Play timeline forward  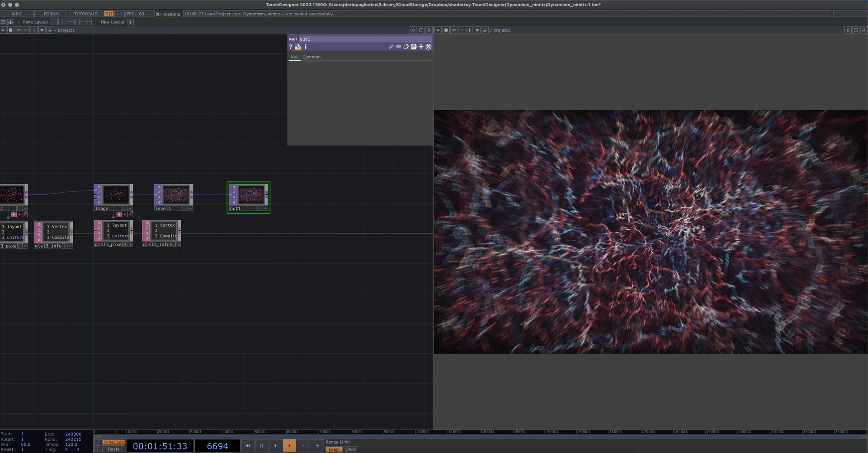(x=289, y=446)
